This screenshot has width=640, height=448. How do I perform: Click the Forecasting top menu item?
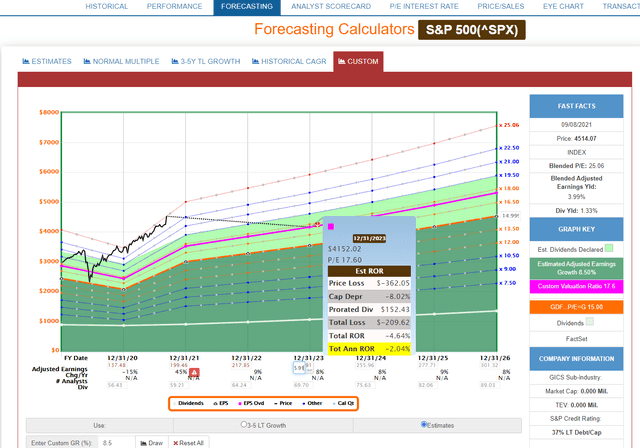click(247, 7)
